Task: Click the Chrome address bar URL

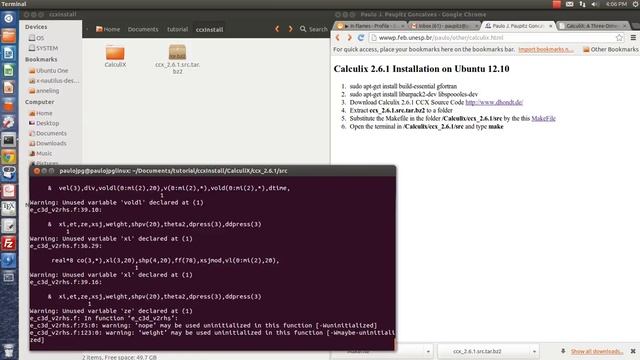Action: pos(492,38)
